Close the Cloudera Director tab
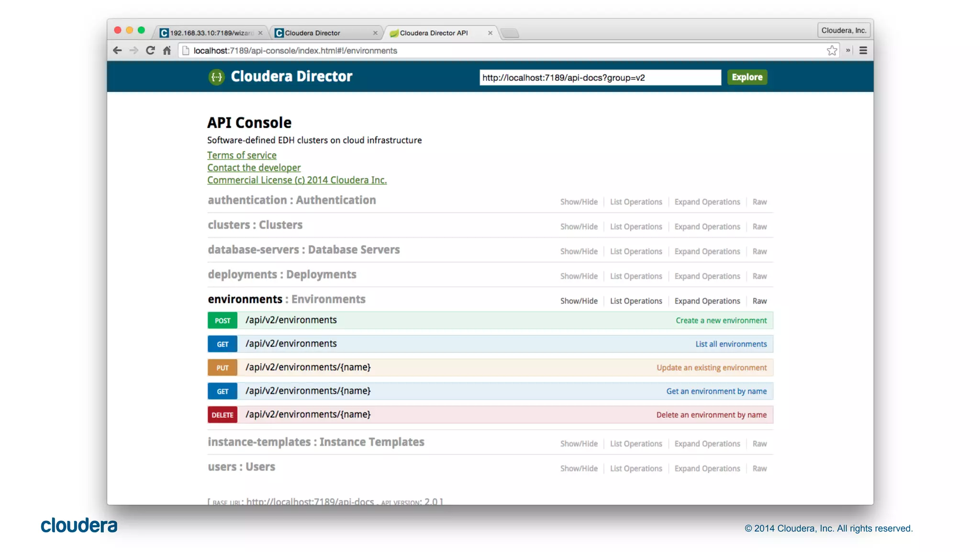 (375, 33)
